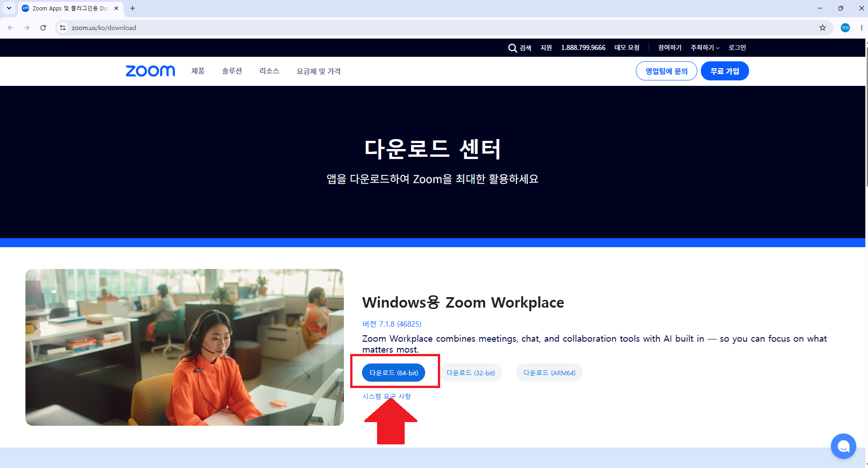Open the 제품 navigation menu
Screen dimensions: 868x468
point(198,71)
